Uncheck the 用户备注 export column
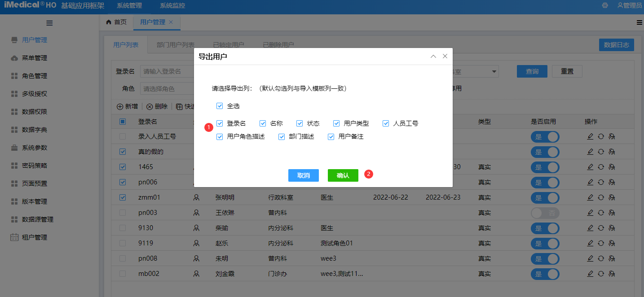 (x=331, y=136)
